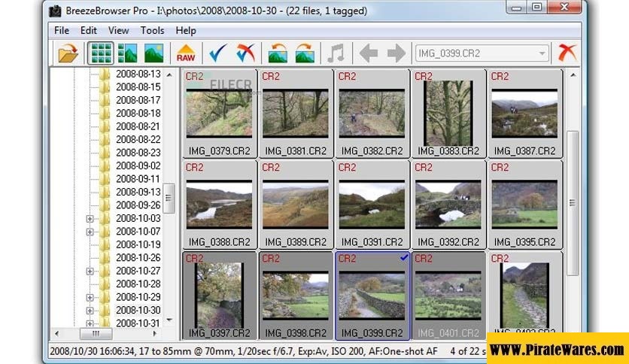Go to the next image with the right arrow

(396, 53)
